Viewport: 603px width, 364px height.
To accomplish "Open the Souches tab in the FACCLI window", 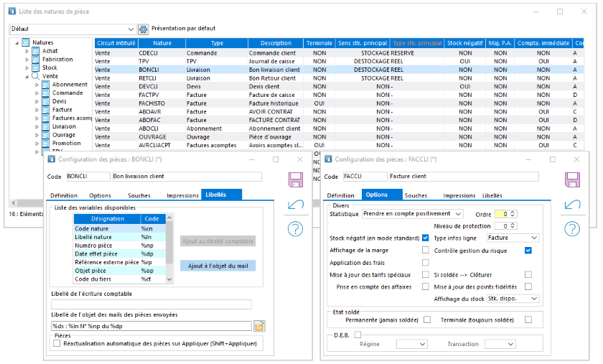I will (416, 195).
